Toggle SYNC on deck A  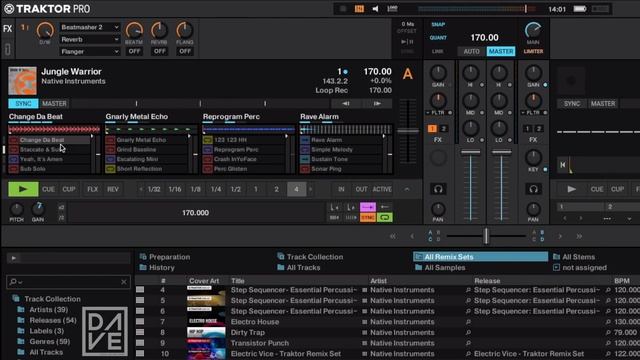point(23,104)
